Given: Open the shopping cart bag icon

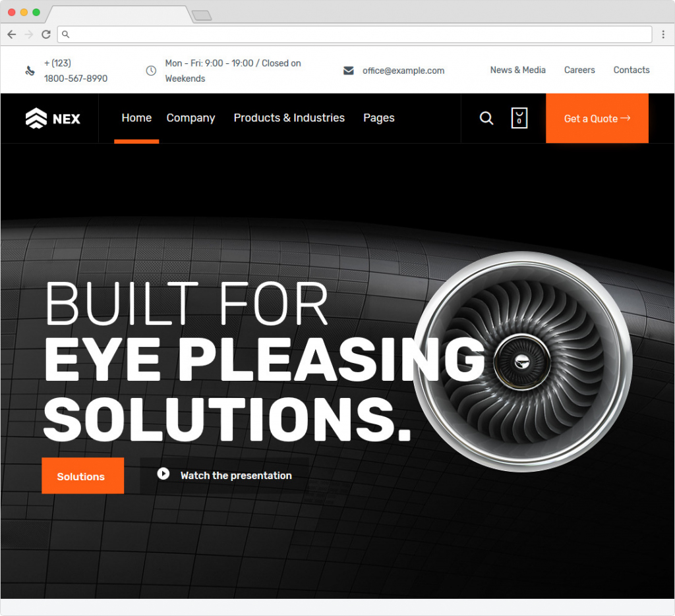Looking at the screenshot, I should tap(519, 119).
